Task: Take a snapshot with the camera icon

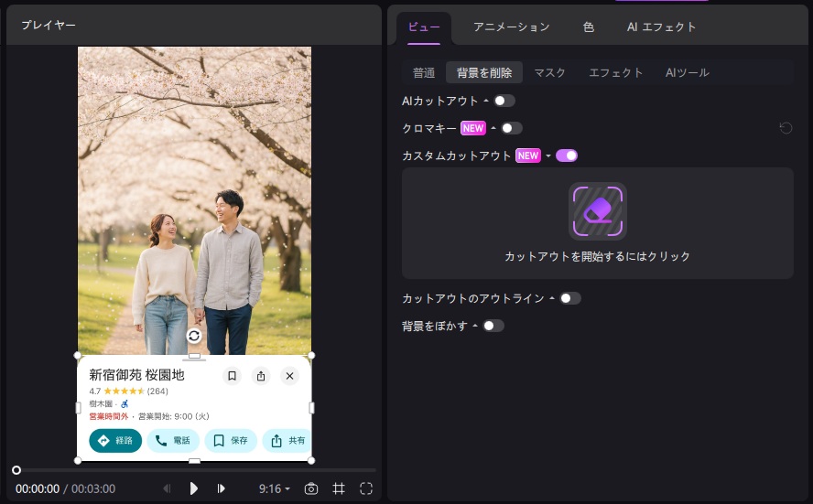Action: pyautogui.click(x=311, y=488)
